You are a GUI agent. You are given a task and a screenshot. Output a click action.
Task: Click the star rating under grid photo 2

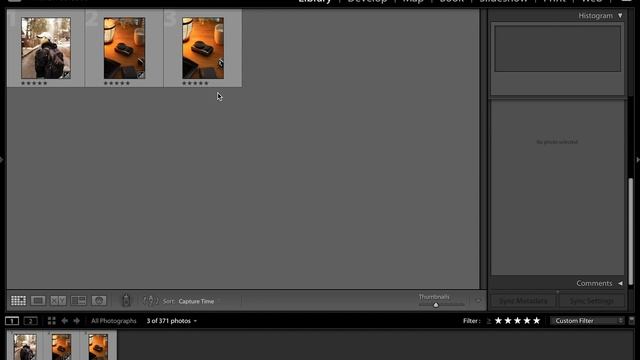[x=117, y=83]
